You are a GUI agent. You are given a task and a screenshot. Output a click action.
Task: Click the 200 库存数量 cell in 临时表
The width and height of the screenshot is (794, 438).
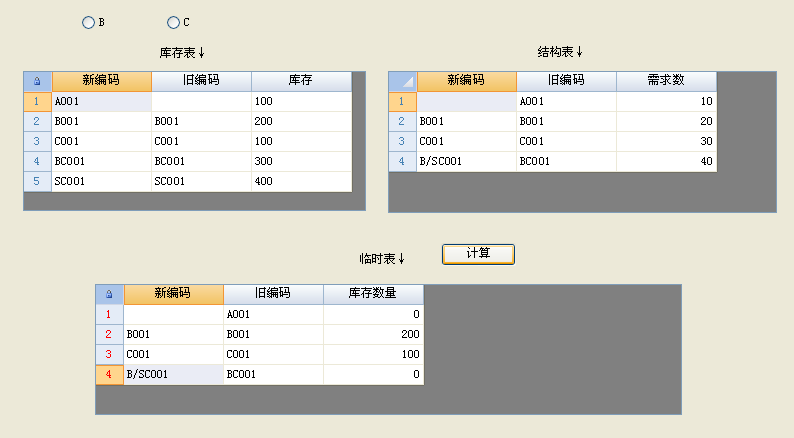tap(373, 334)
